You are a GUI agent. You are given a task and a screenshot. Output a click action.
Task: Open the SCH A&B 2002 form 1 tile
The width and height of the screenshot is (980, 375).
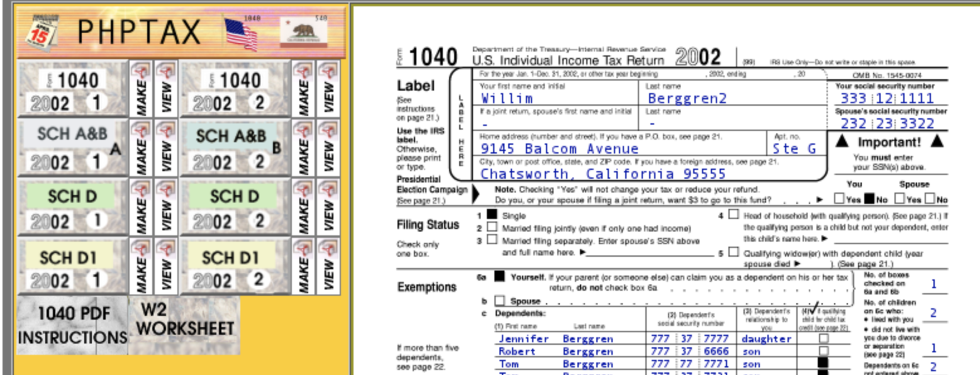[x=72, y=148]
